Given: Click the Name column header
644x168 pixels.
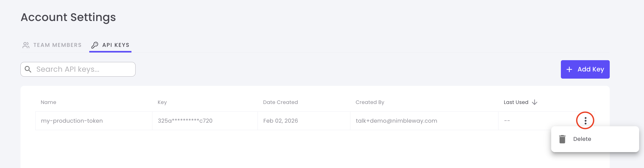Looking at the screenshot, I should coord(48,102).
